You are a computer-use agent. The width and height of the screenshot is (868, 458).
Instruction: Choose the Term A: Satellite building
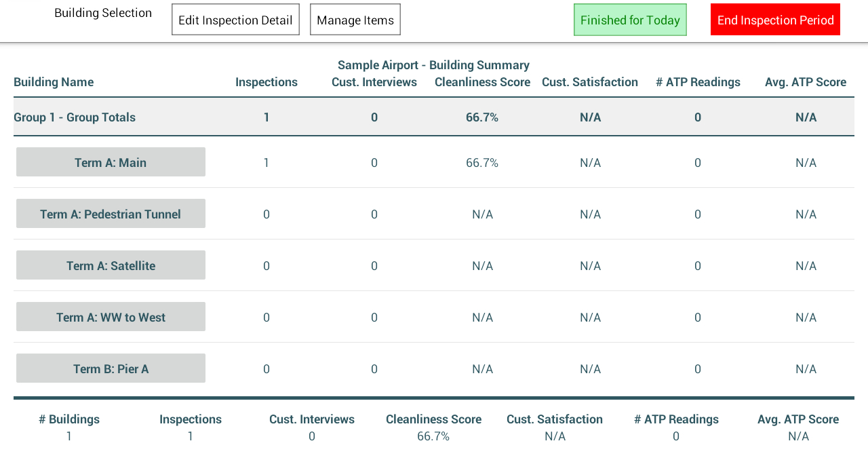pyautogui.click(x=111, y=265)
